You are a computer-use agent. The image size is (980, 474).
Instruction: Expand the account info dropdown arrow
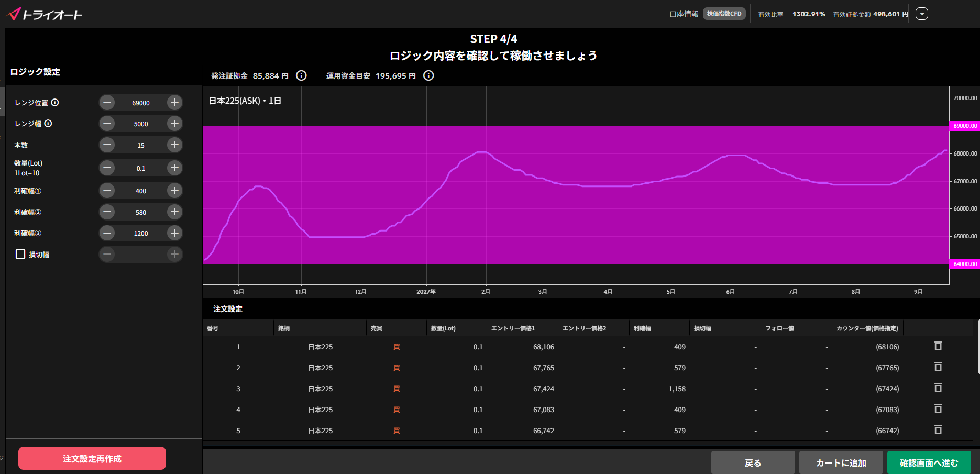922,14
